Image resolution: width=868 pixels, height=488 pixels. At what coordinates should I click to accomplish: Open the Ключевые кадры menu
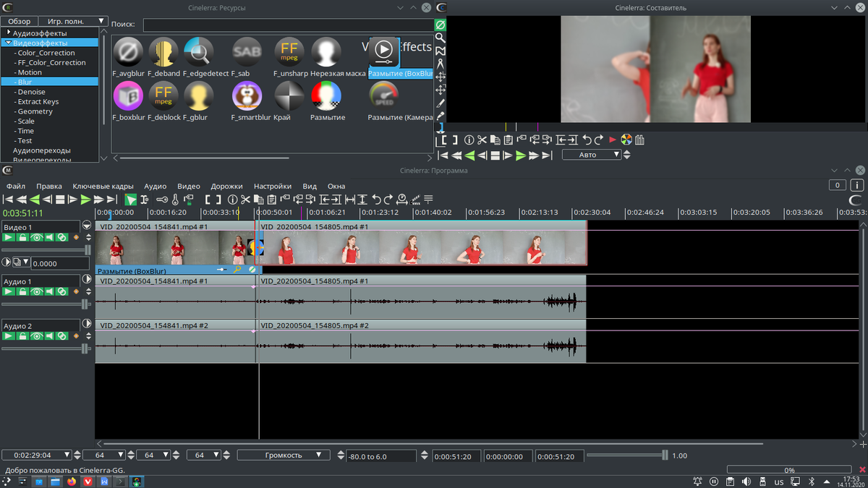coord(103,186)
